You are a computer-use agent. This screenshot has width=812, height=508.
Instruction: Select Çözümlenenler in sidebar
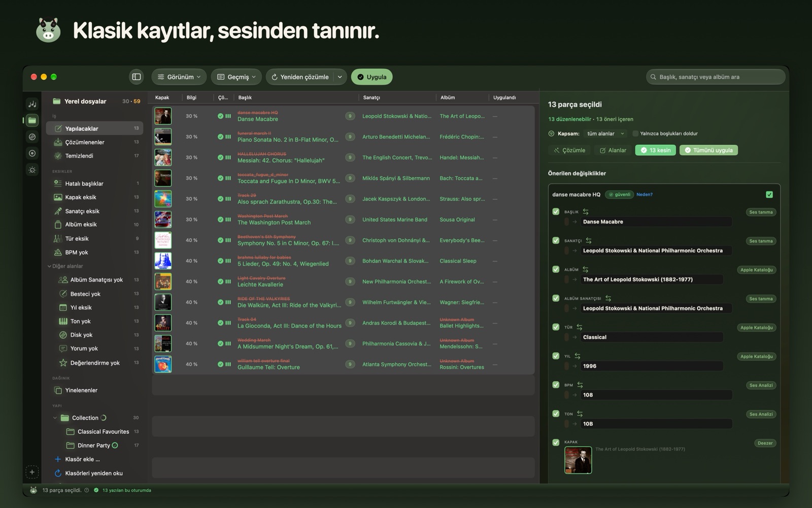pyautogui.click(x=94, y=142)
